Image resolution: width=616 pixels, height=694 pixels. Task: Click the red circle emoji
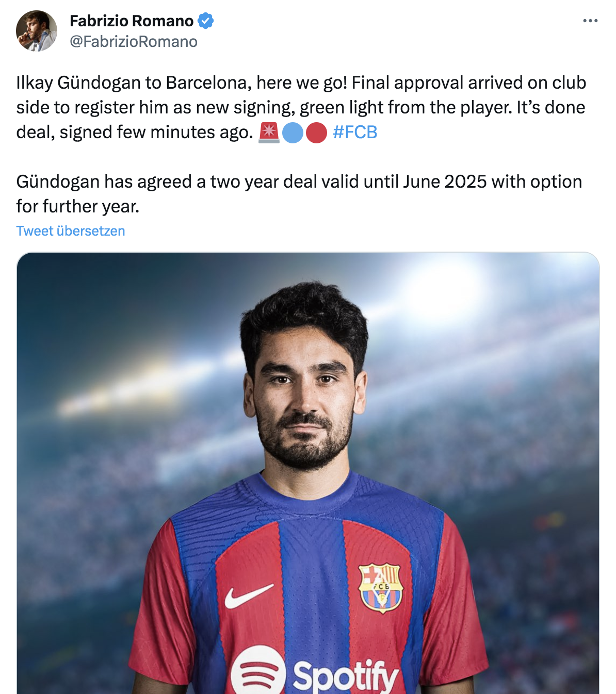click(316, 133)
